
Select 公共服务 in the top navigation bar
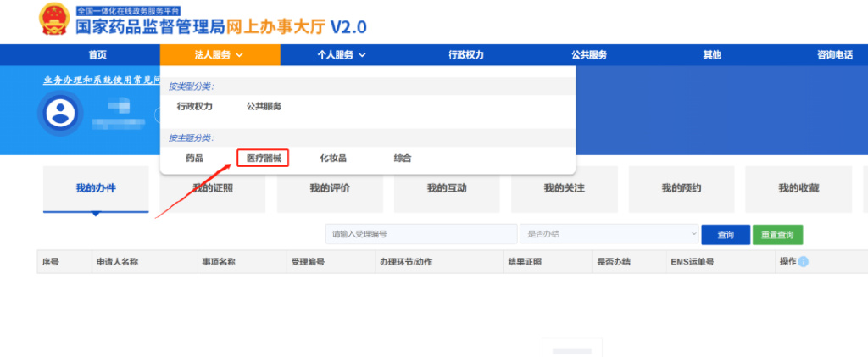[x=589, y=55]
